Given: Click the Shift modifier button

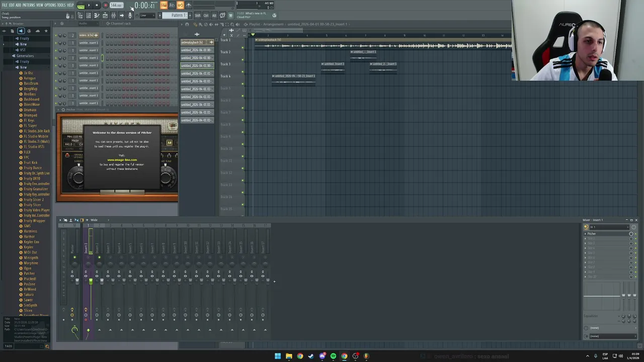Looking at the screenshot, I should tap(198, 15).
